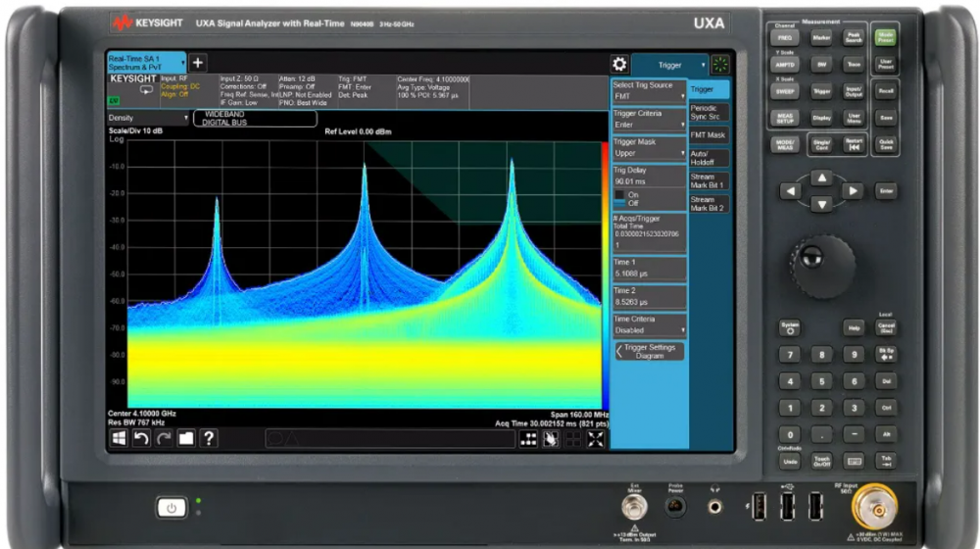Click the Ref Level 0.00 dBm label
The height and width of the screenshot is (549, 980).
(x=358, y=132)
